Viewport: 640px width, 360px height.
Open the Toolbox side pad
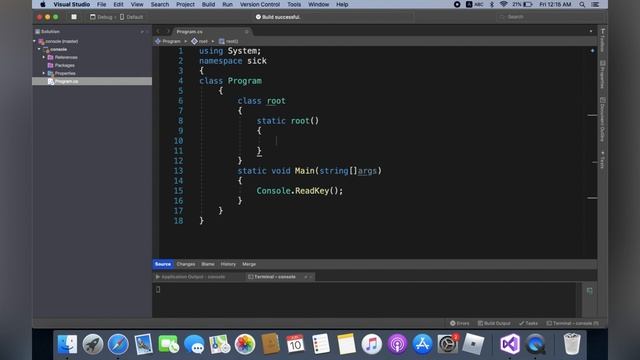click(602, 40)
